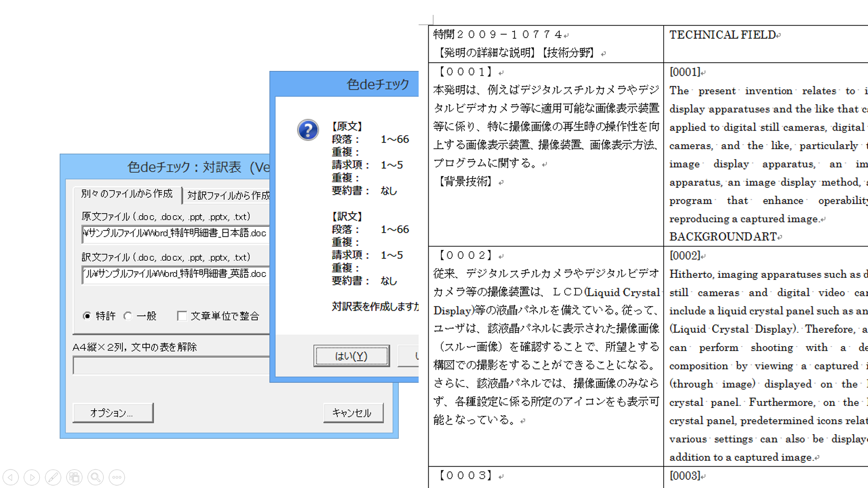Enable the 文章単位で整合 checkbox
Image resolution: width=868 pixels, height=488 pixels.
(182, 316)
